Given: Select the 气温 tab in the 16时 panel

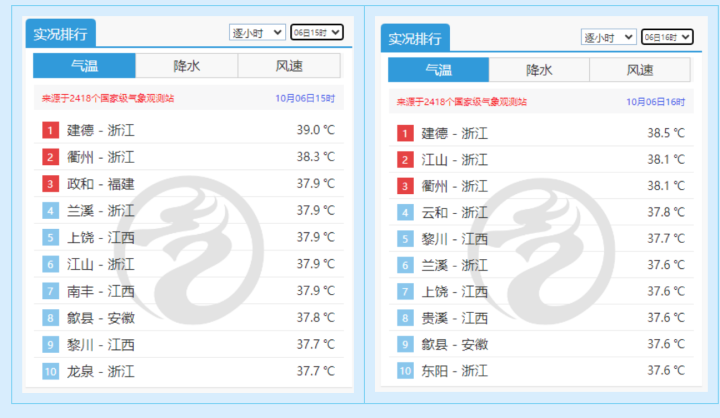Looking at the screenshot, I should click(438, 70).
